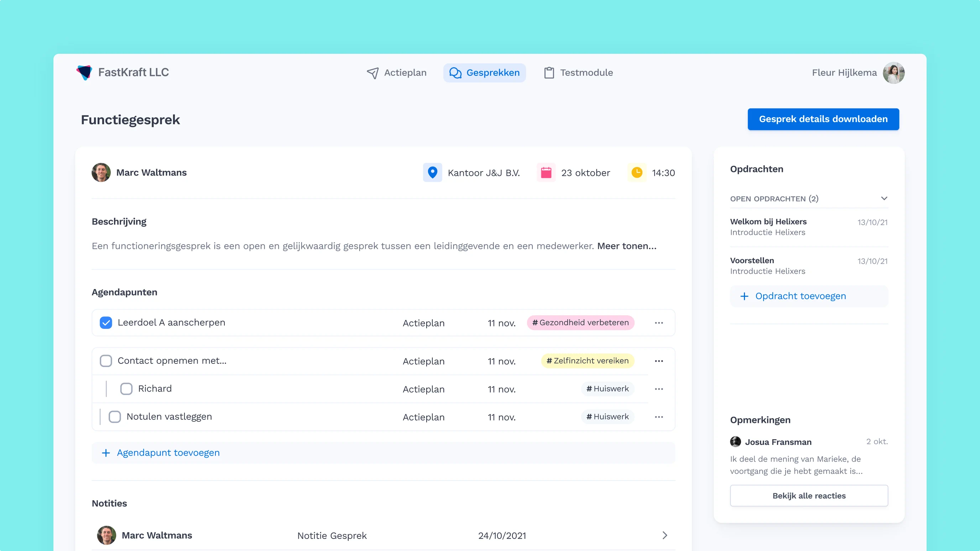Click the pink calendar icon

pos(546,173)
